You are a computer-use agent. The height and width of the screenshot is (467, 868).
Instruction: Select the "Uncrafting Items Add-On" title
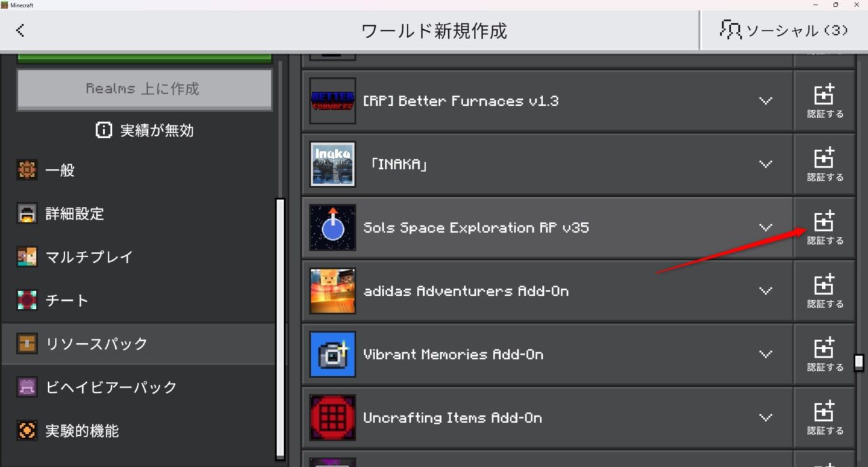pyautogui.click(x=452, y=417)
